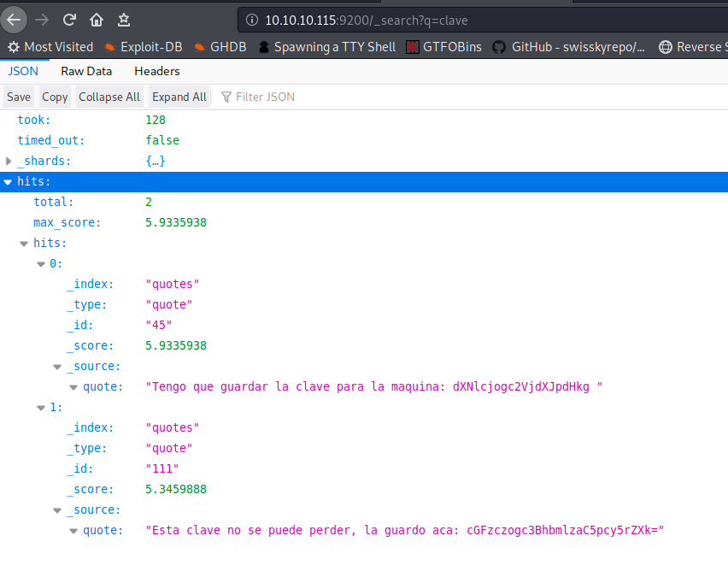
Task: Click the Save button
Action: pos(19,97)
